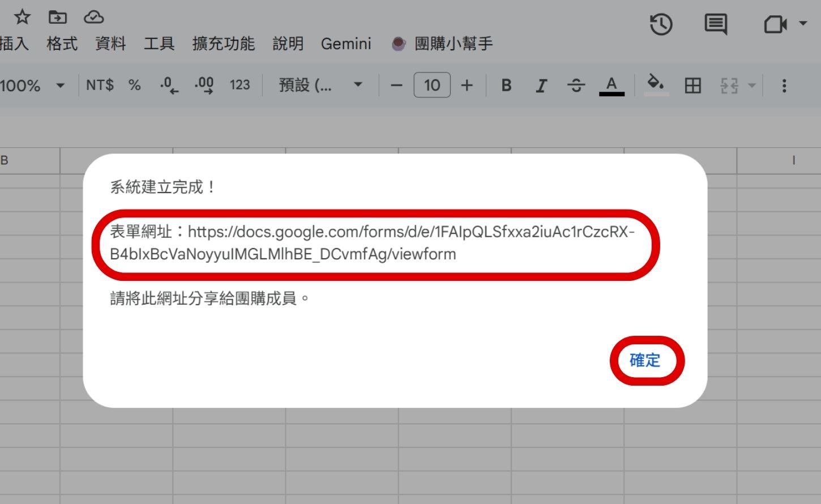Image resolution: width=821 pixels, height=504 pixels.
Task: Open the 123 number format options
Action: (x=240, y=85)
